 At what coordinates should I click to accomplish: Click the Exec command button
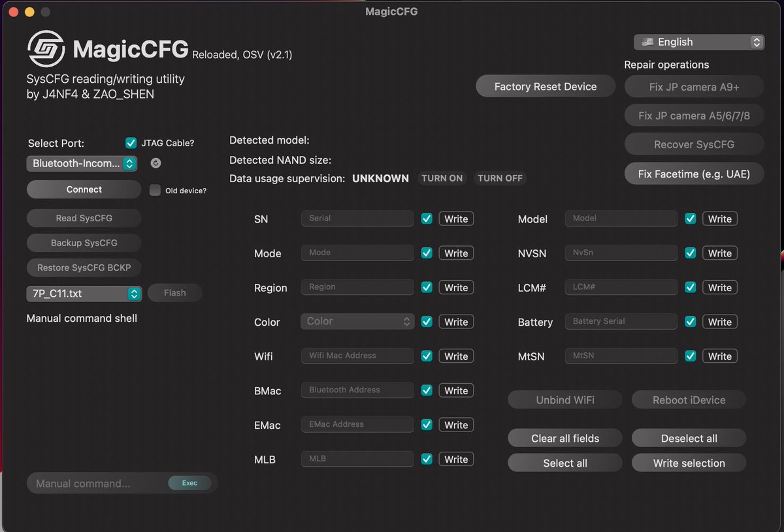pyautogui.click(x=189, y=483)
